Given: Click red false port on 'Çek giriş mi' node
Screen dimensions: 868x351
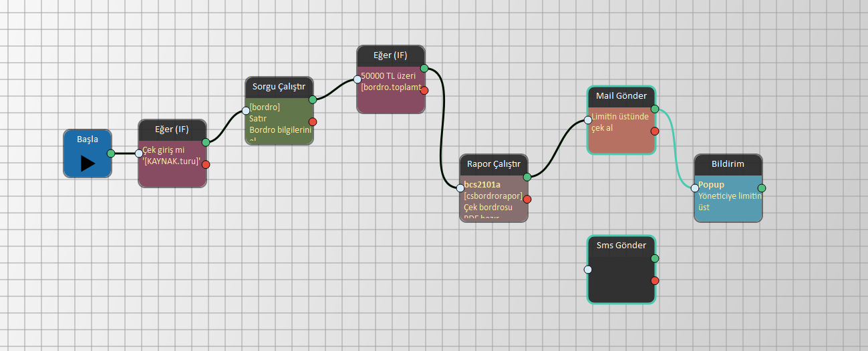Looking at the screenshot, I should click(x=206, y=164).
